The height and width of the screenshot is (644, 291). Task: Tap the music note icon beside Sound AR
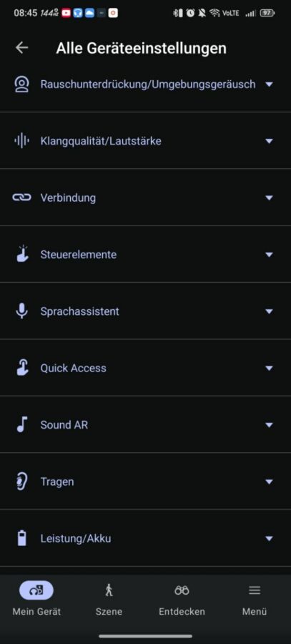coord(21,424)
